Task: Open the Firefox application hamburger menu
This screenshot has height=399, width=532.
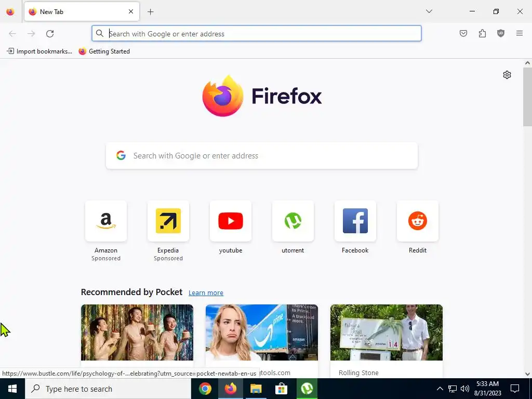Action: 520,33
